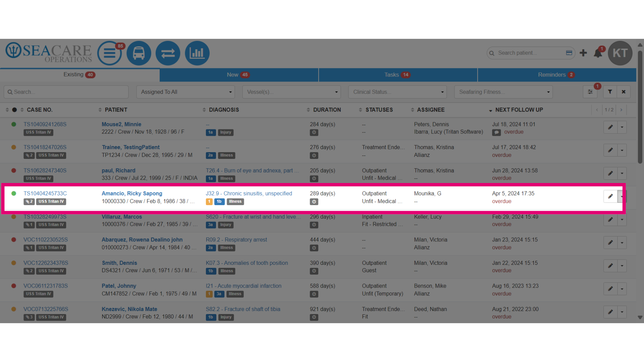This screenshot has width=644, height=362.
Task: Open the Assigned To All dropdown
Action: coord(185,92)
